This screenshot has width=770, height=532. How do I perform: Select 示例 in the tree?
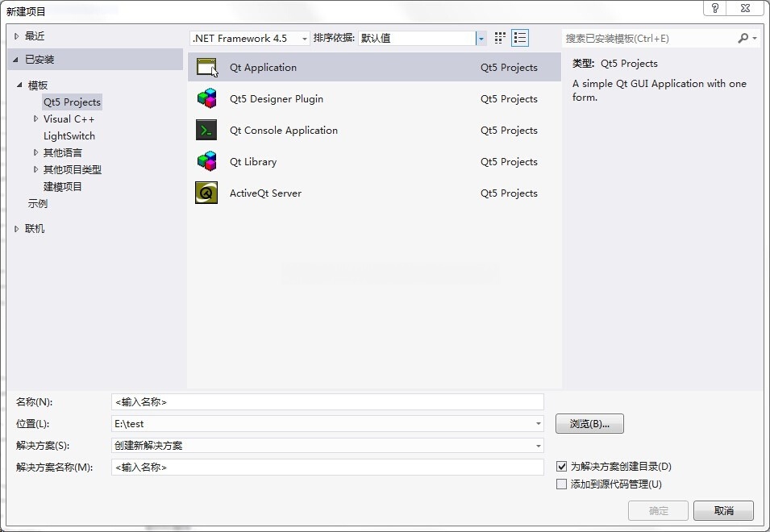point(38,204)
